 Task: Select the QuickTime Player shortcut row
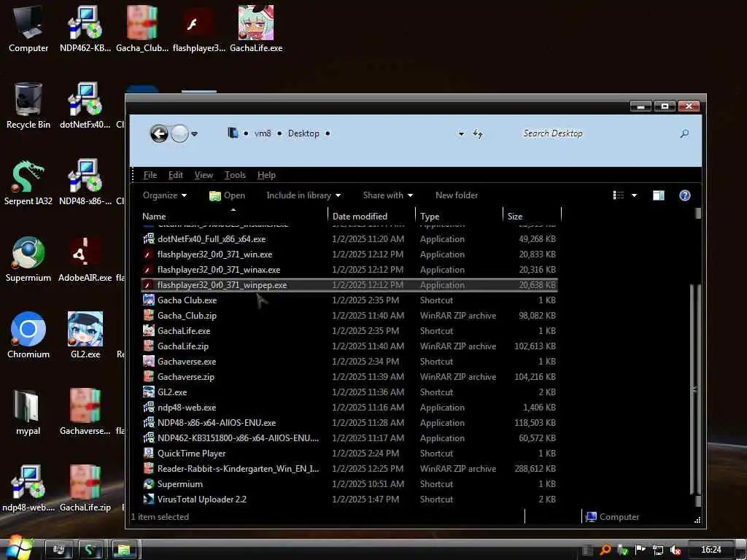(349, 454)
